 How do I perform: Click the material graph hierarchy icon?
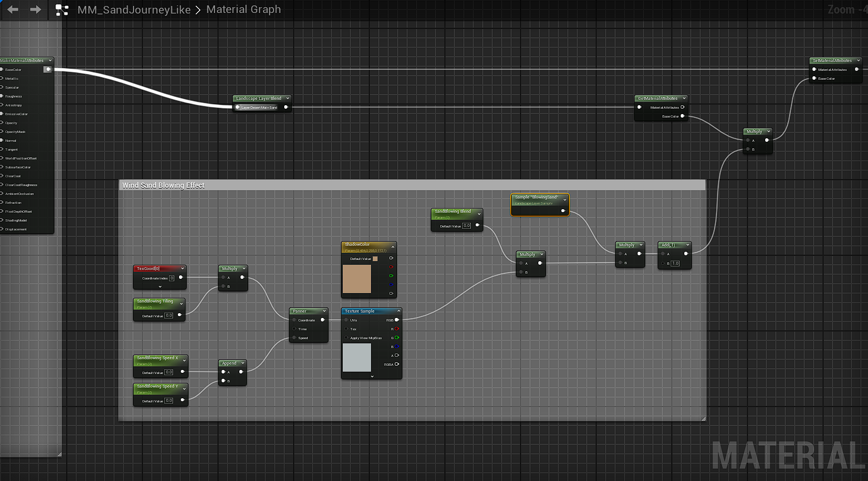(x=61, y=10)
